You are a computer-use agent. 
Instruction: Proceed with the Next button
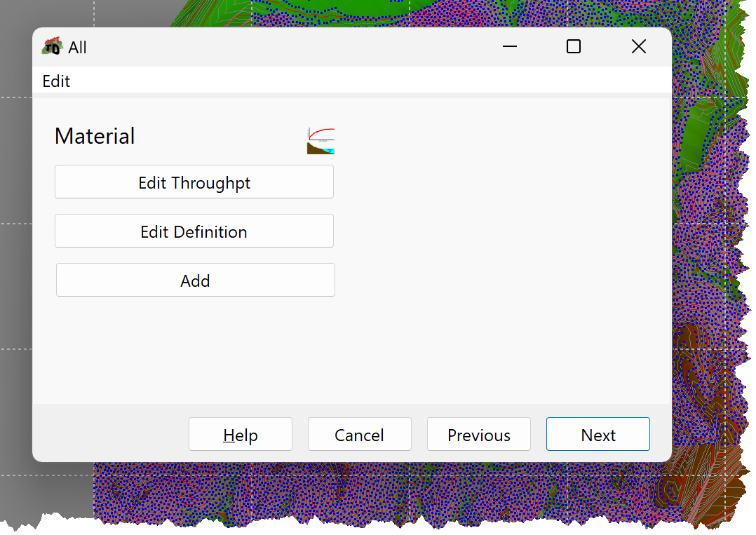point(598,434)
